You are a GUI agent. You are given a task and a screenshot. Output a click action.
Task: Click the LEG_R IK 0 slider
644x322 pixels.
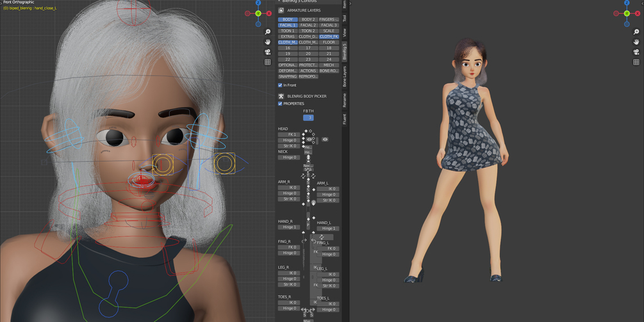[x=289, y=273]
